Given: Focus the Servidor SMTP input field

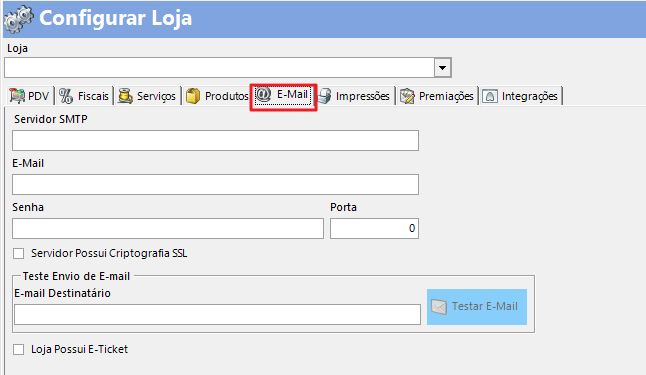Looking at the screenshot, I should [x=215, y=141].
